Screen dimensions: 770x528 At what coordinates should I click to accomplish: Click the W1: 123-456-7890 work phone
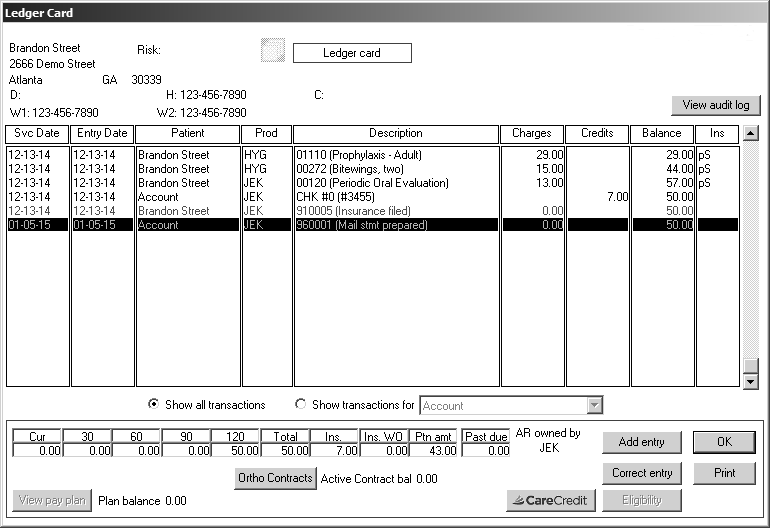54,113
